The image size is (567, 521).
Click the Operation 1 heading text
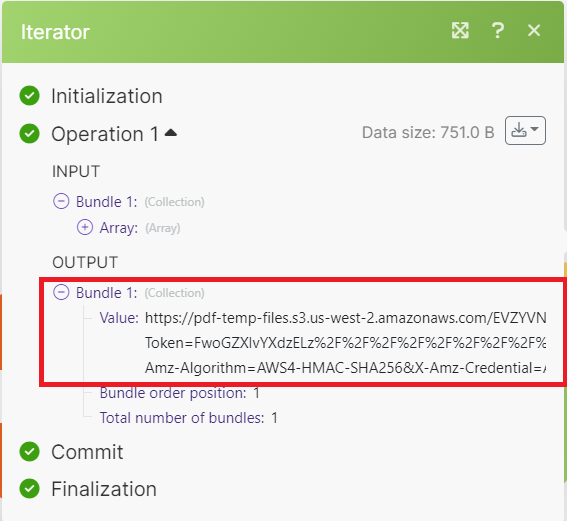[x=105, y=134]
